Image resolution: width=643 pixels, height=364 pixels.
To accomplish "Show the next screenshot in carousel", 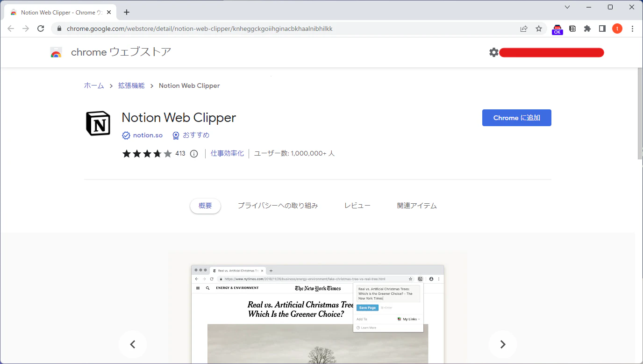I will [503, 344].
